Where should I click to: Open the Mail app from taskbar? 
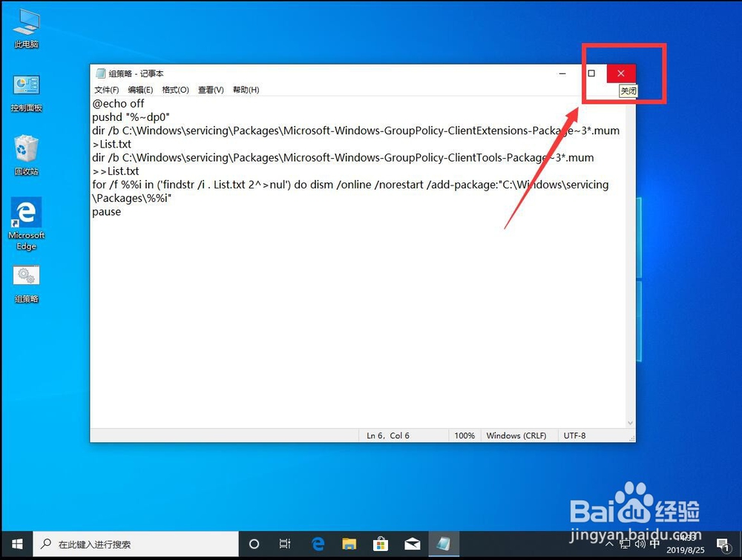pos(412,544)
